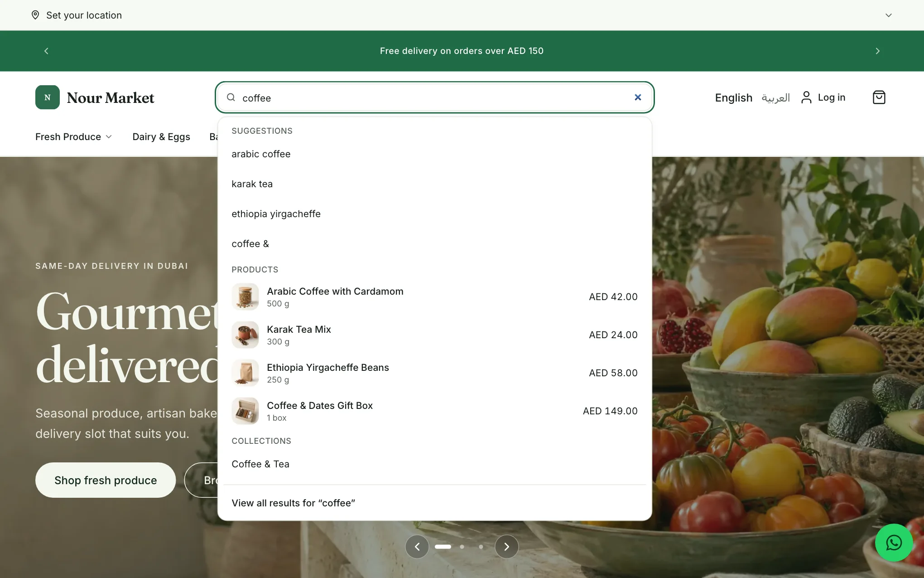
Task: Show next announcement in green banner
Action: 877,51
